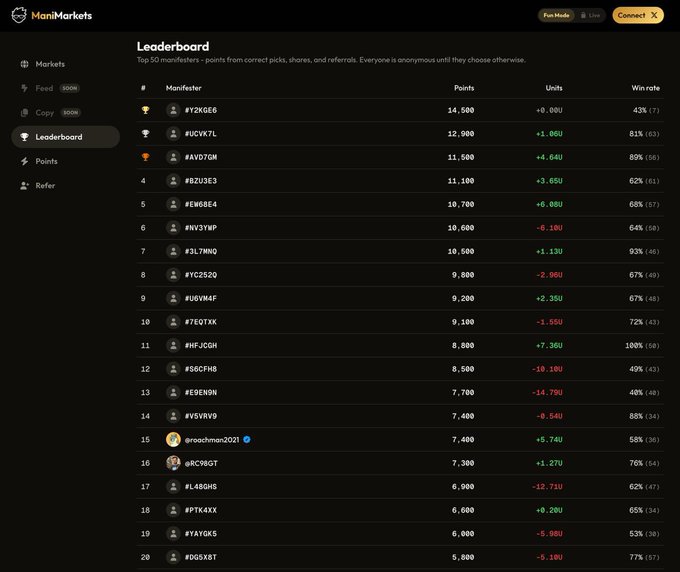Click silver trophy beside #UCVK7L

point(145,134)
